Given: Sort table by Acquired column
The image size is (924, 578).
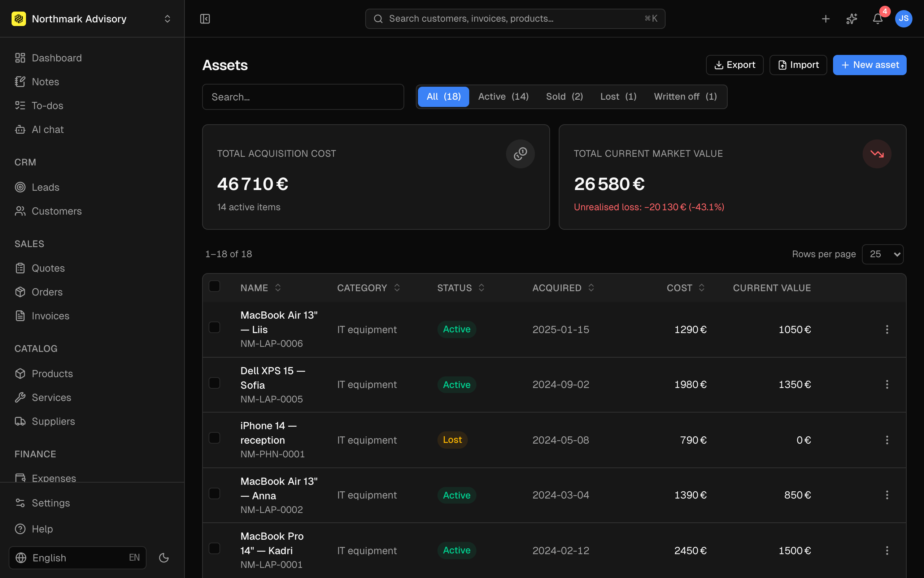Looking at the screenshot, I should (563, 288).
